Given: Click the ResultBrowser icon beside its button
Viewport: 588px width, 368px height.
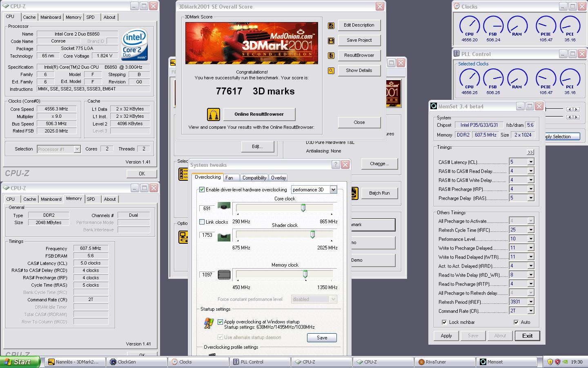Looking at the screenshot, I should click(x=331, y=56).
